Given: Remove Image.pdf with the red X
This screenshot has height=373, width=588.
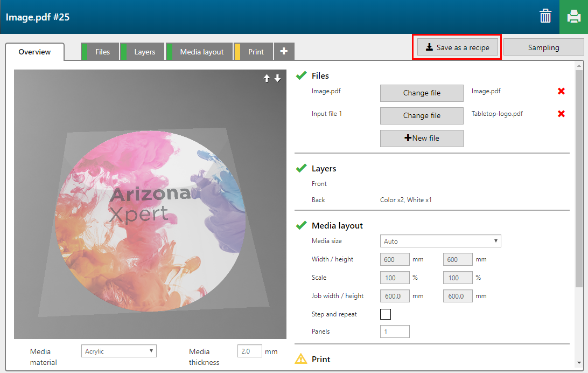Looking at the screenshot, I should click(561, 91).
